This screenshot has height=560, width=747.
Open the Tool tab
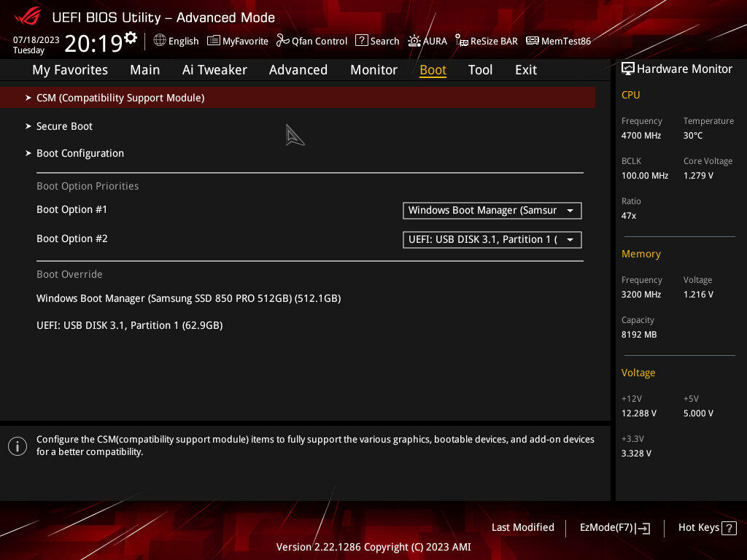tap(480, 70)
